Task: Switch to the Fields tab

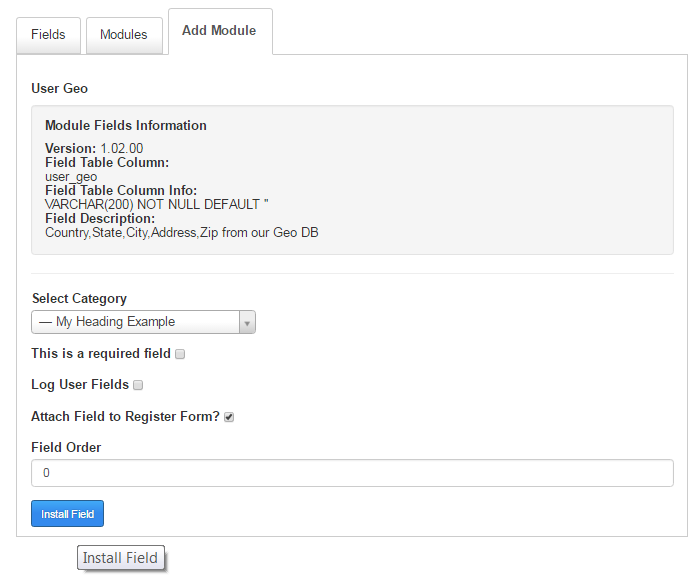Action: click(48, 35)
